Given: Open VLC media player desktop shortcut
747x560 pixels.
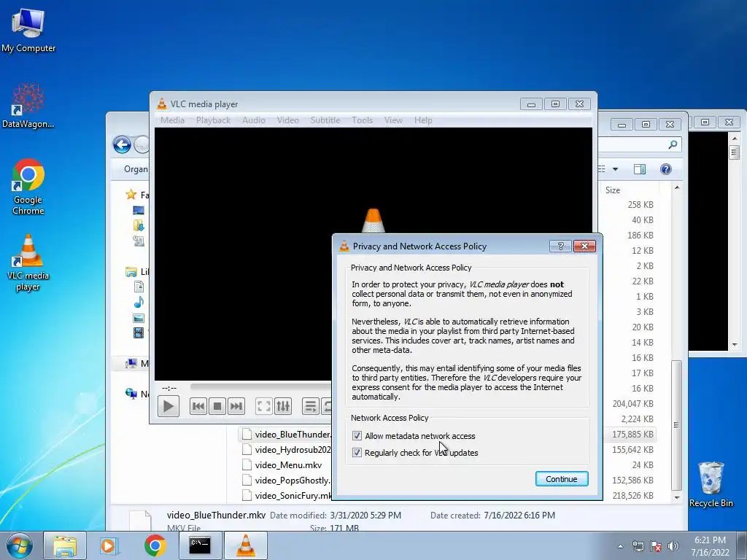Looking at the screenshot, I should point(28,262).
